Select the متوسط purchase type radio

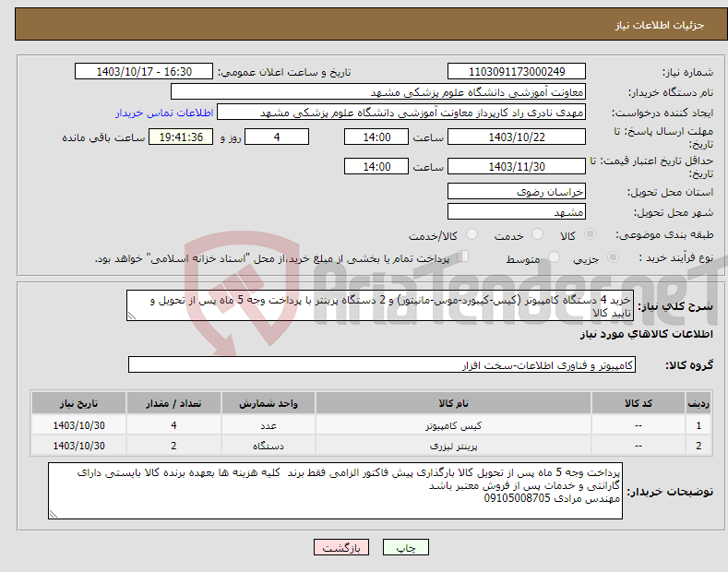[554, 257]
